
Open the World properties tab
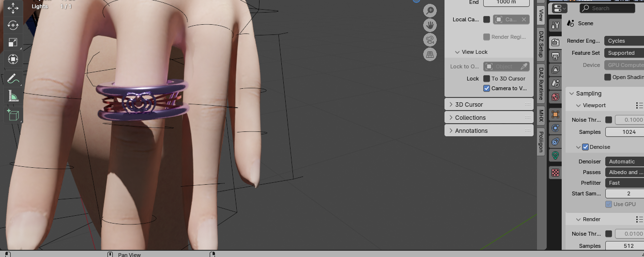click(x=555, y=97)
